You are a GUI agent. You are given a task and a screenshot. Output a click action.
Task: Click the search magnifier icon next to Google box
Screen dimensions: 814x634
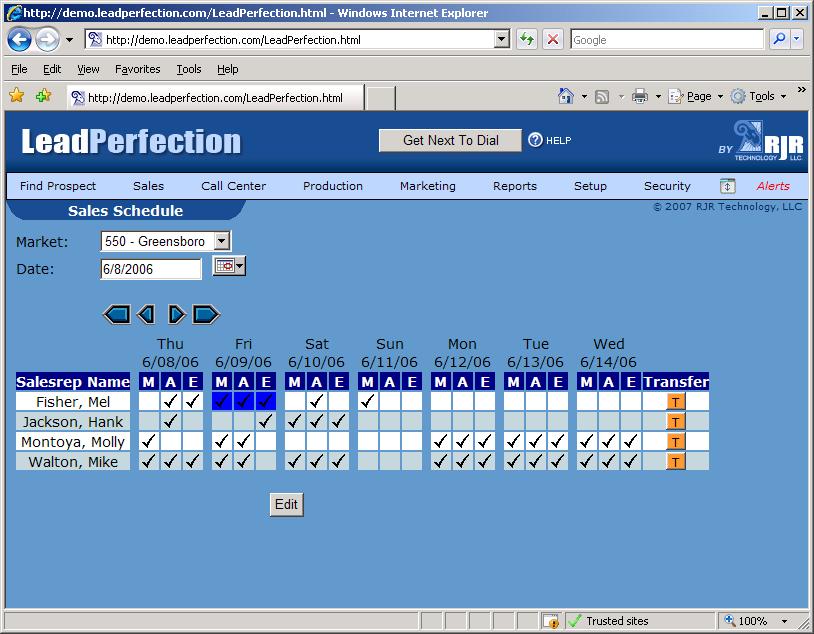coord(779,39)
